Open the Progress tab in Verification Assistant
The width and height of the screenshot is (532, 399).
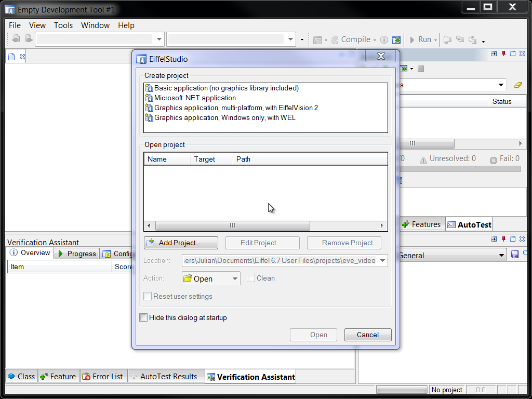(x=77, y=254)
